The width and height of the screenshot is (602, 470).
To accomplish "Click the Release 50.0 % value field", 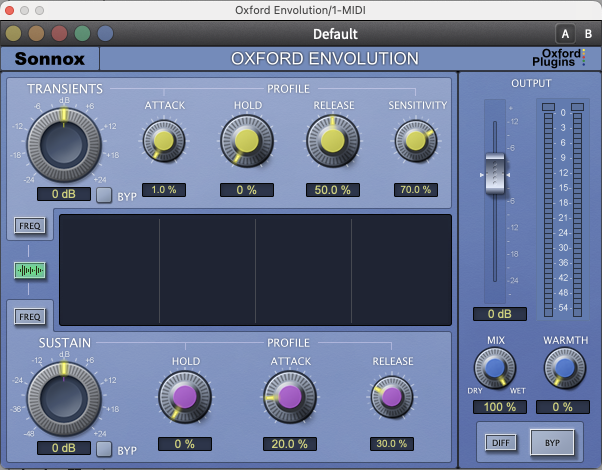I will pos(333,190).
